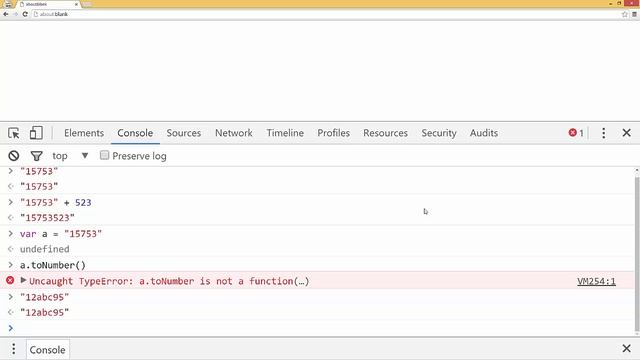Switch to the Elements tab
The width and height of the screenshot is (640, 360).
point(84,133)
